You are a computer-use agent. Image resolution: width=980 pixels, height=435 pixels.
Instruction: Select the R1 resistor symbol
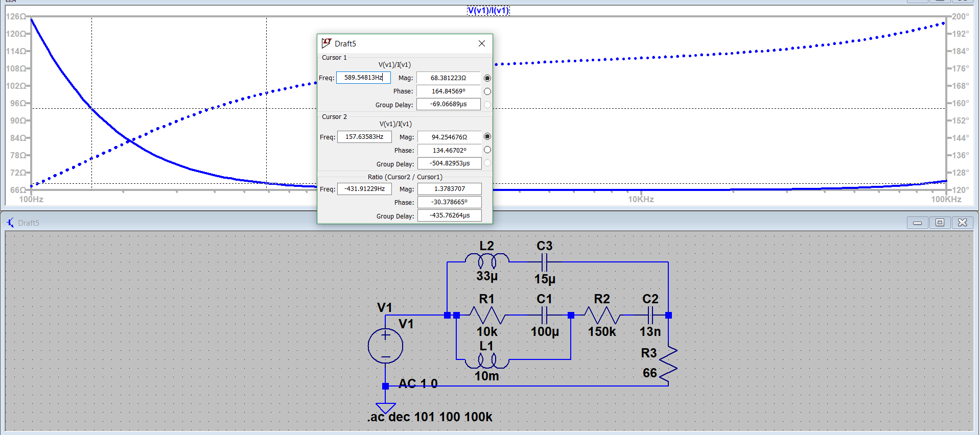pos(487,315)
